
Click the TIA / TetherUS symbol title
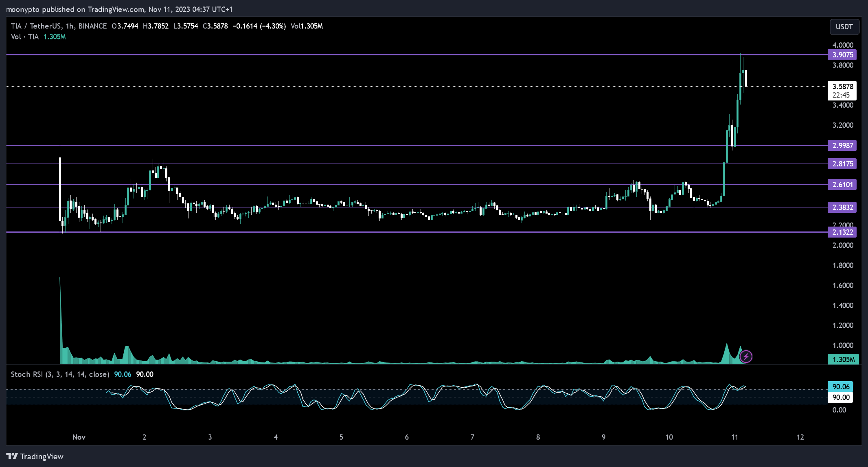click(59, 26)
